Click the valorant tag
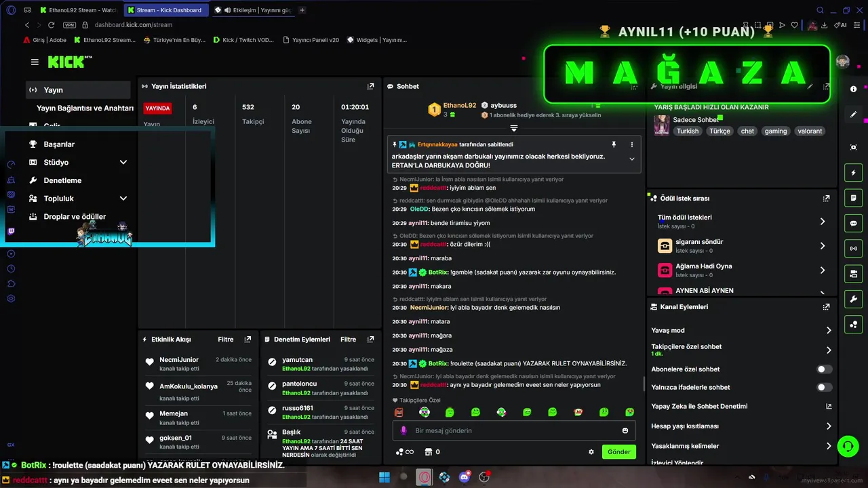 pos(810,131)
